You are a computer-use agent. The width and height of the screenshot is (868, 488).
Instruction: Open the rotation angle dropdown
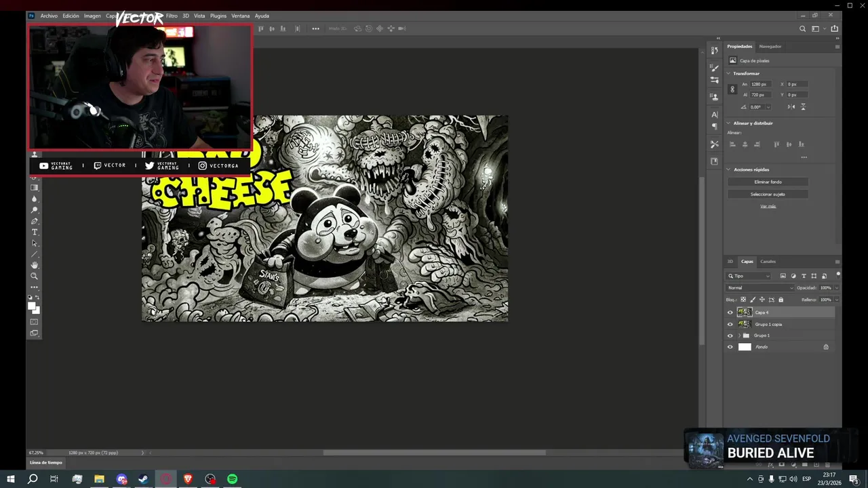click(768, 106)
